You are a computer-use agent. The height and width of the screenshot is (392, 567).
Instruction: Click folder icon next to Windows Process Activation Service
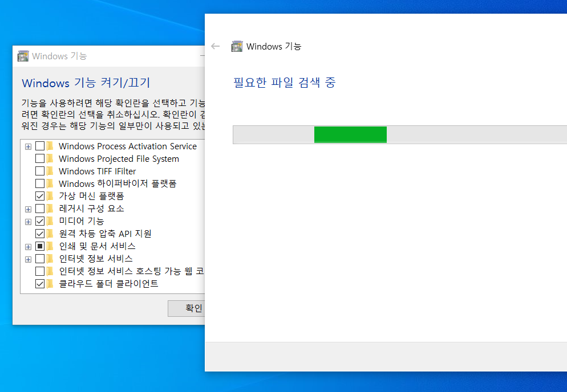coord(50,146)
